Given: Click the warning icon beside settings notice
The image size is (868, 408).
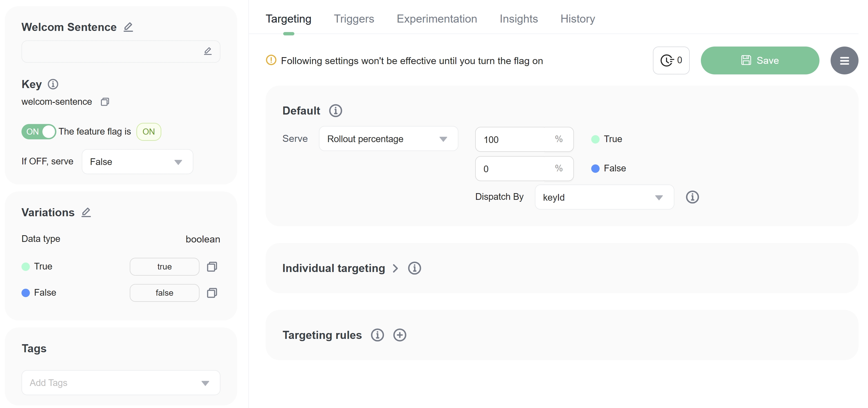Looking at the screenshot, I should tap(271, 60).
